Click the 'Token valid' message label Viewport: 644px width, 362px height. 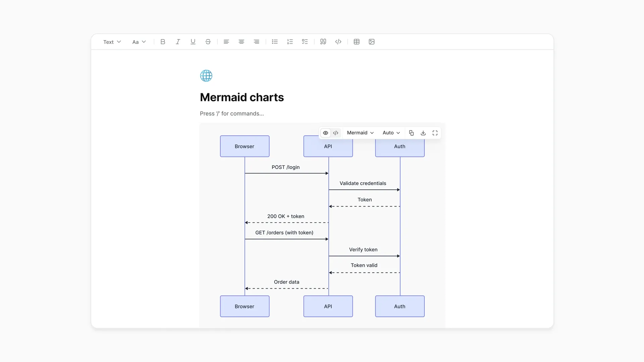[364, 265]
